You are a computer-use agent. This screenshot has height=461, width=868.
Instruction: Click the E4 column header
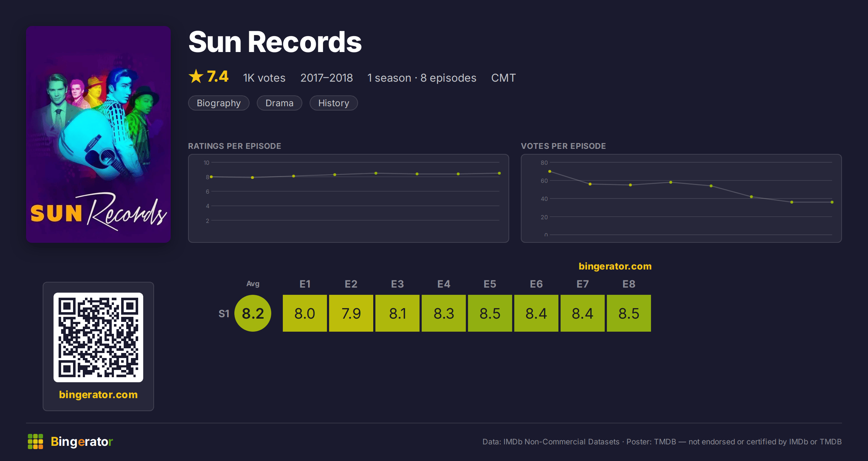[444, 284]
